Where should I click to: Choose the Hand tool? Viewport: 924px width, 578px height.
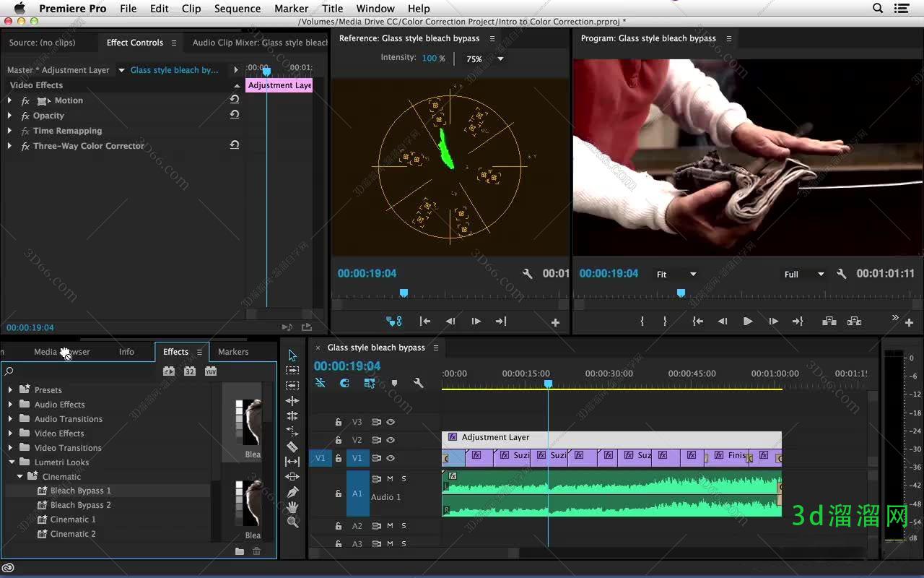click(292, 507)
